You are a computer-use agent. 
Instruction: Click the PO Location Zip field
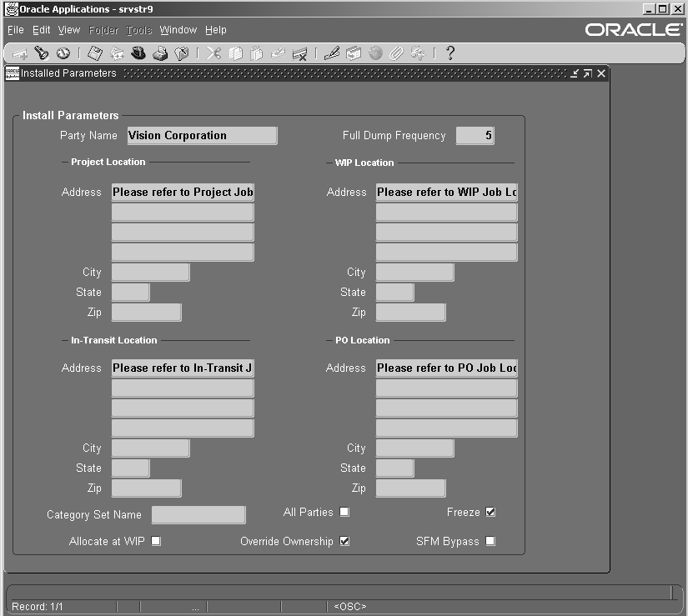coord(410,488)
